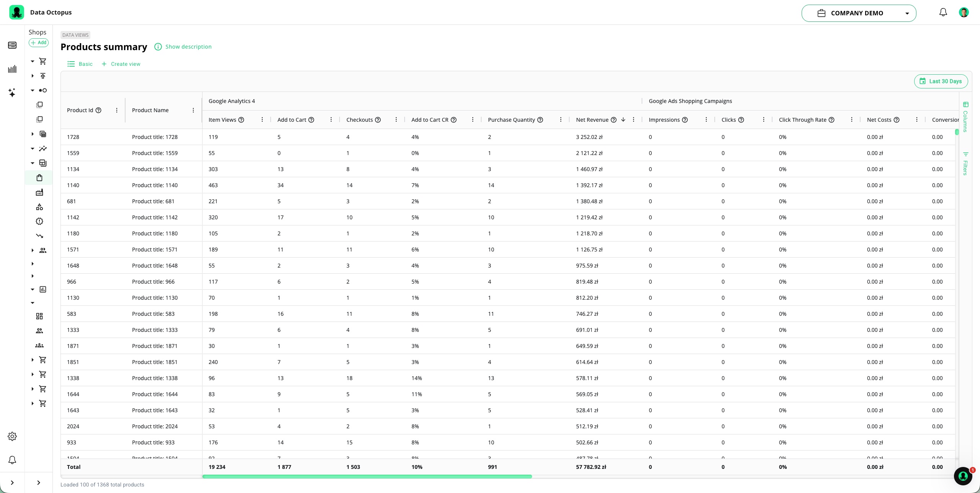Open the Filters side panel tab
This screenshot has width=980, height=493.
tap(965, 164)
